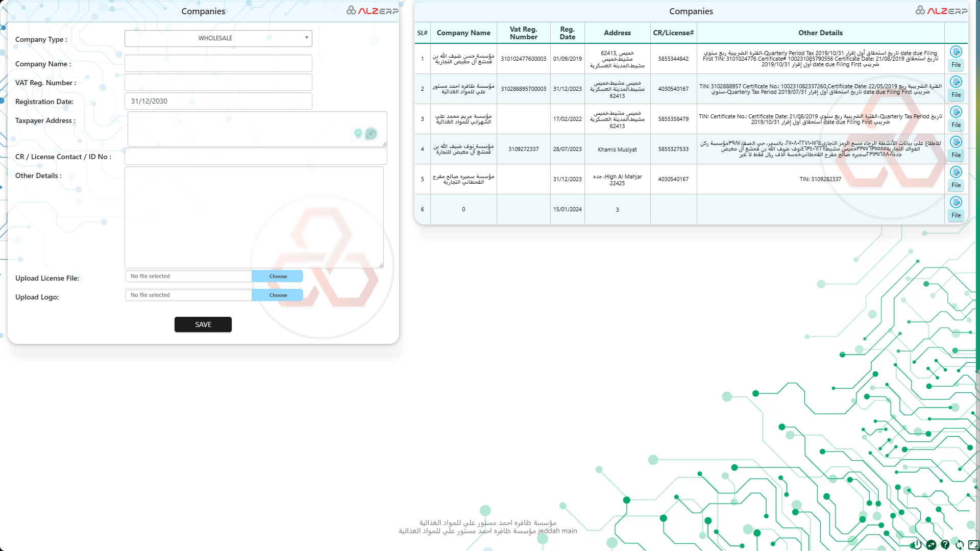Click license number 5855358479
980x551 pixels.
pyautogui.click(x=674, y=119)
